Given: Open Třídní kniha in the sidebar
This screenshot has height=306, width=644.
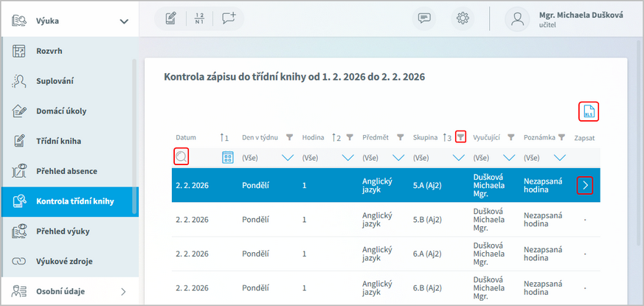Looking at the screenshot, I should tap(58, 141).
